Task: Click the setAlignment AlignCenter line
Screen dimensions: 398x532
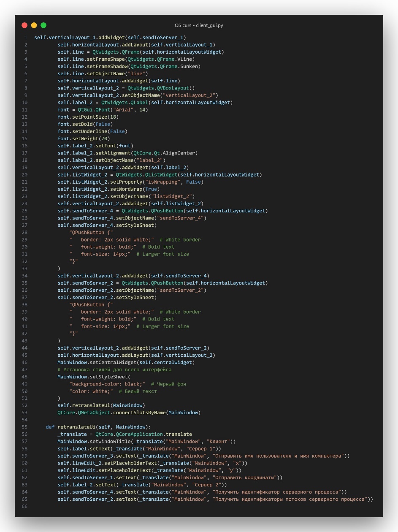Action: coord(127,153)
